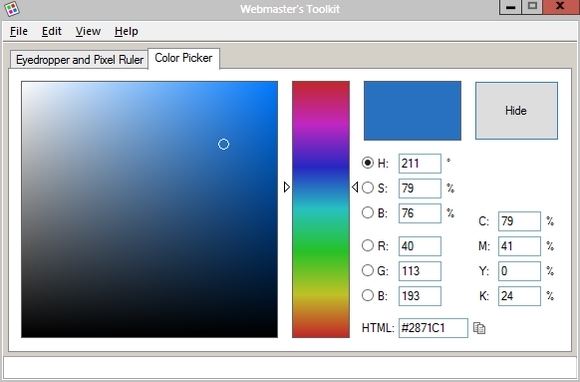Select the blue B radio button
The height and width of the screenshot is (382, 580).
coord(368,295)
